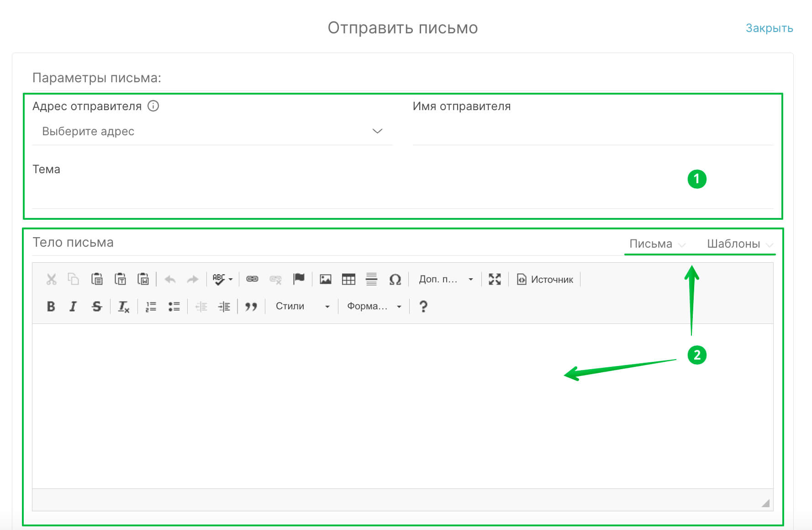The image size is (812, 530).
Task: Click the Undo arrow icon
Action: click(170, 279)
